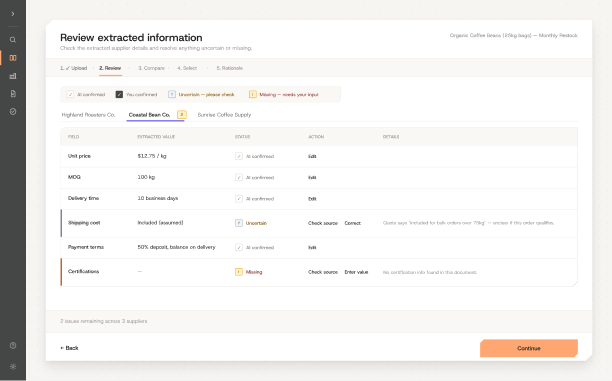The image size is (612, 381).
Task: Edit the MOQ value
Action: [x=312, y=178]
